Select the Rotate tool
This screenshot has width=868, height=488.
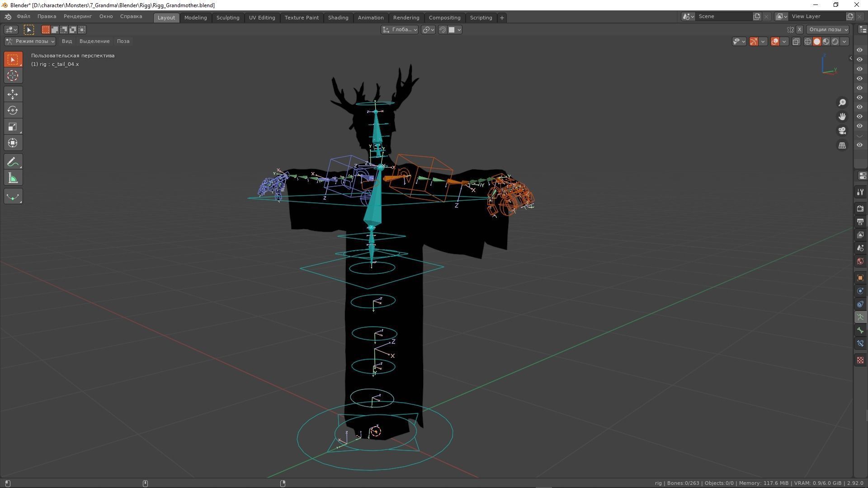coord(13,110)
